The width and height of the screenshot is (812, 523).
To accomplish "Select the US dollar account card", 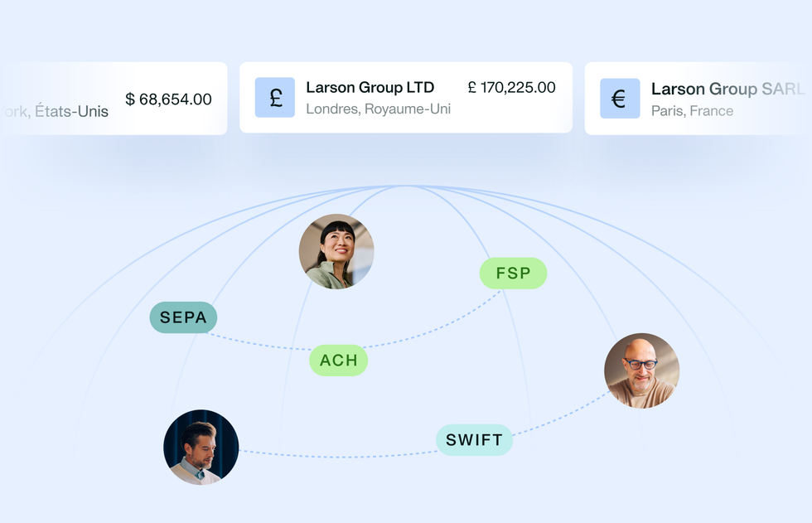I will tap(114, 99).
